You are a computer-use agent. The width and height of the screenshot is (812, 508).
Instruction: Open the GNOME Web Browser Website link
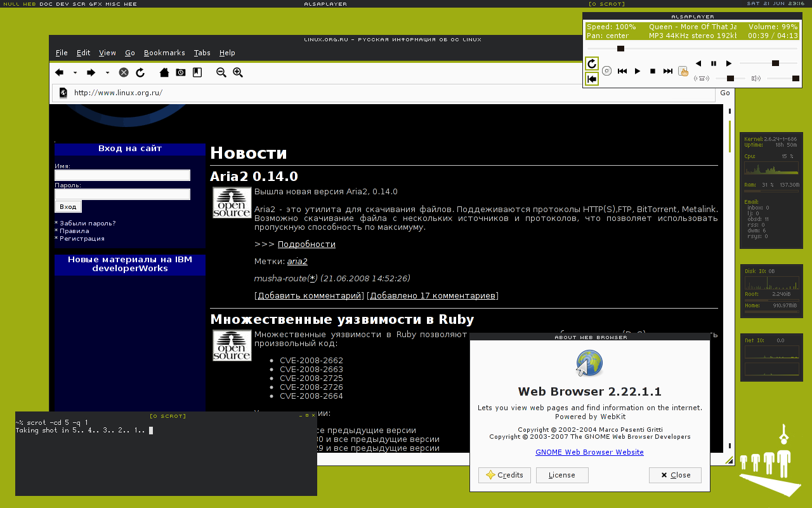(x=589, y=452)
